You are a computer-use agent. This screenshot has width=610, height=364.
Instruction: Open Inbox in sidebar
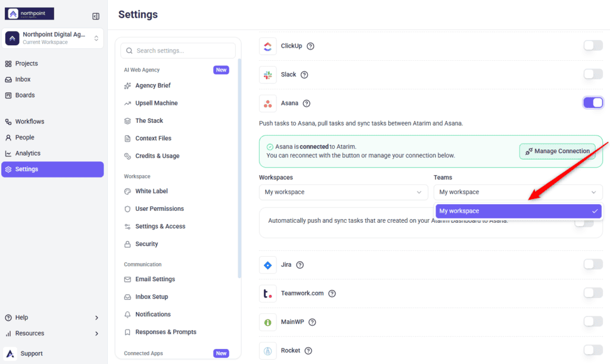[23, 79]
